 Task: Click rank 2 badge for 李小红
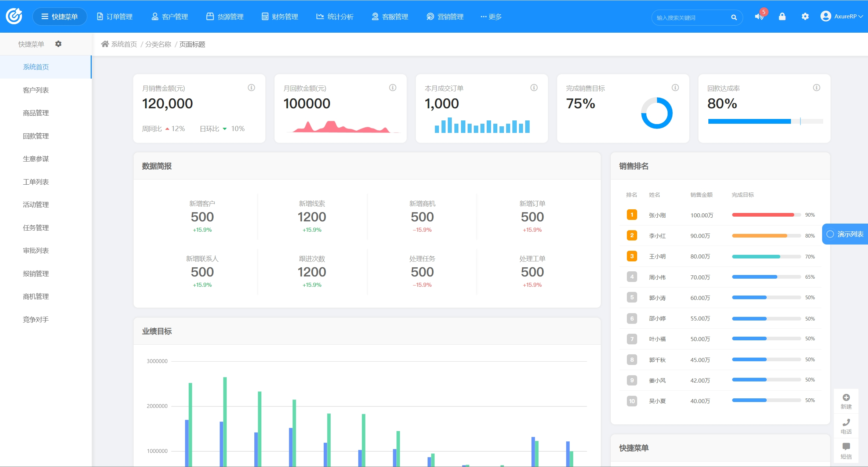coord(632,235)
